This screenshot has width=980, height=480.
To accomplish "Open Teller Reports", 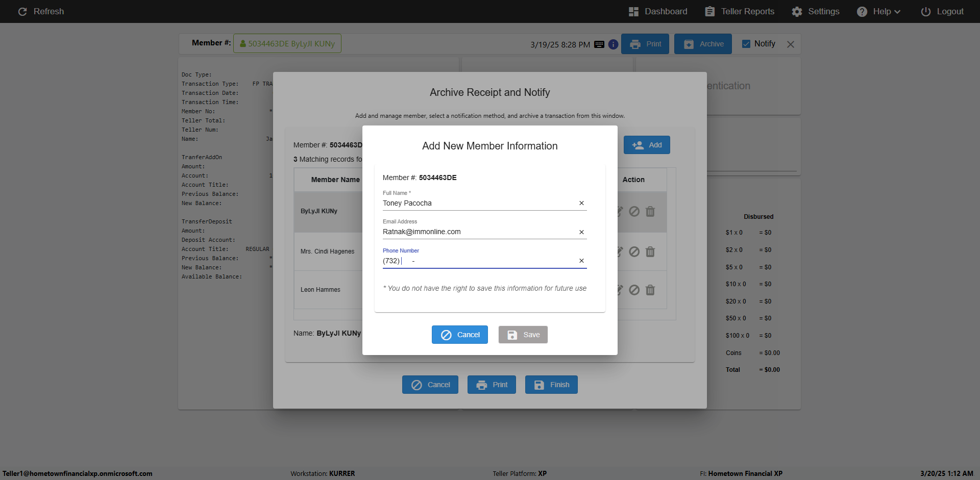I will pyautogui.click(x=740, y=11).
